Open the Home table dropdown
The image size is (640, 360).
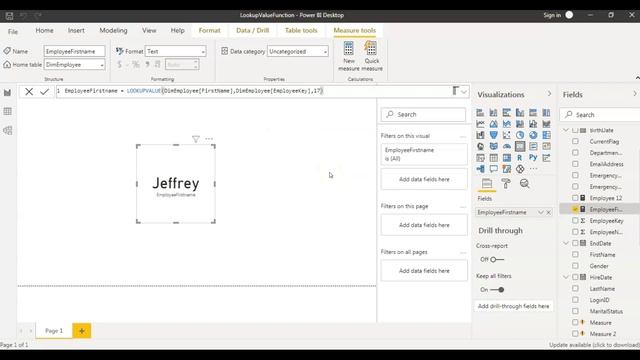[x=74, y=64]
